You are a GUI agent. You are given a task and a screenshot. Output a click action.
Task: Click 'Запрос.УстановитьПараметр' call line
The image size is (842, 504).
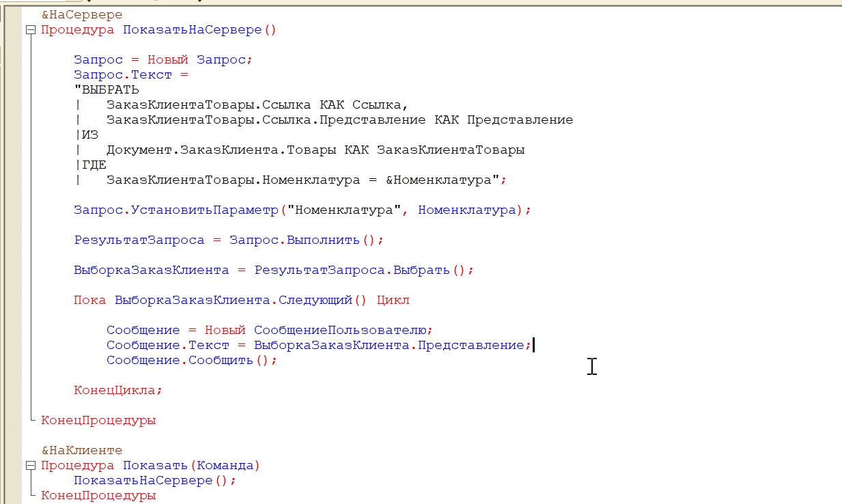click(303, 210)
